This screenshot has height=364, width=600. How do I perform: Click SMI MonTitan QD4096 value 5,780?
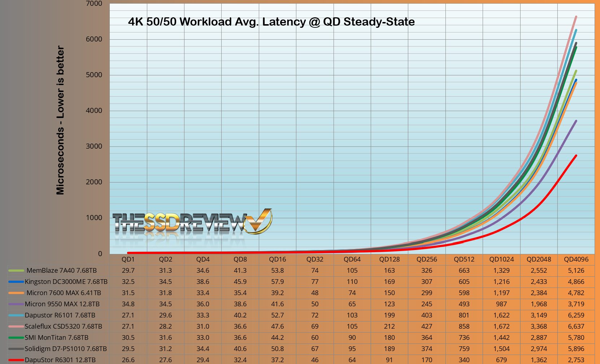coord(576,337)
